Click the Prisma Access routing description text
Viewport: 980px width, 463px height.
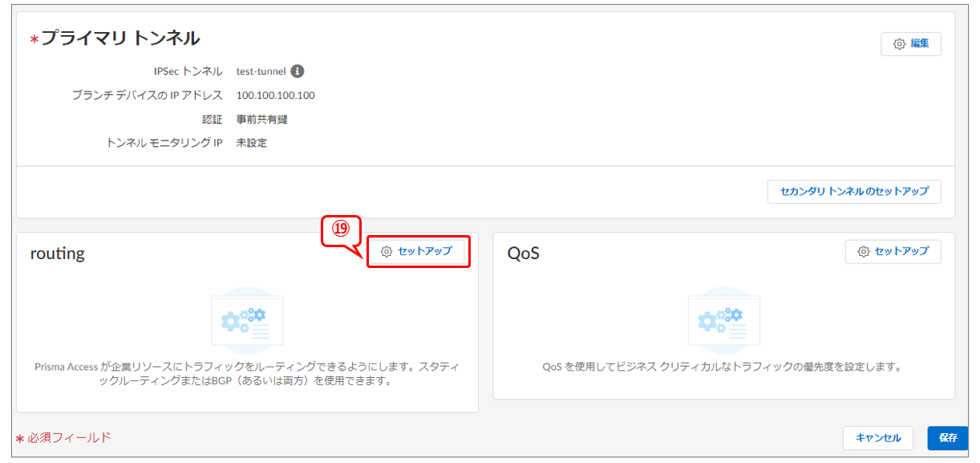coord(247,374)
